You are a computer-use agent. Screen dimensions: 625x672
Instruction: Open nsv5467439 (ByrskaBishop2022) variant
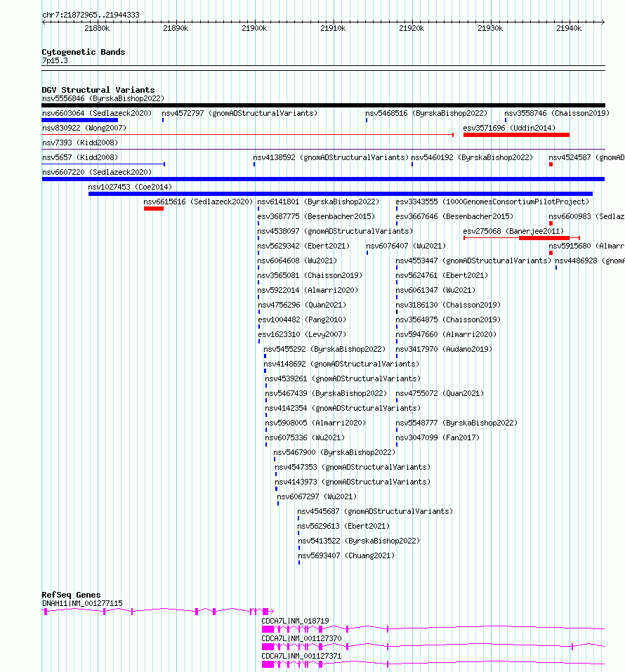click(327, 393)
